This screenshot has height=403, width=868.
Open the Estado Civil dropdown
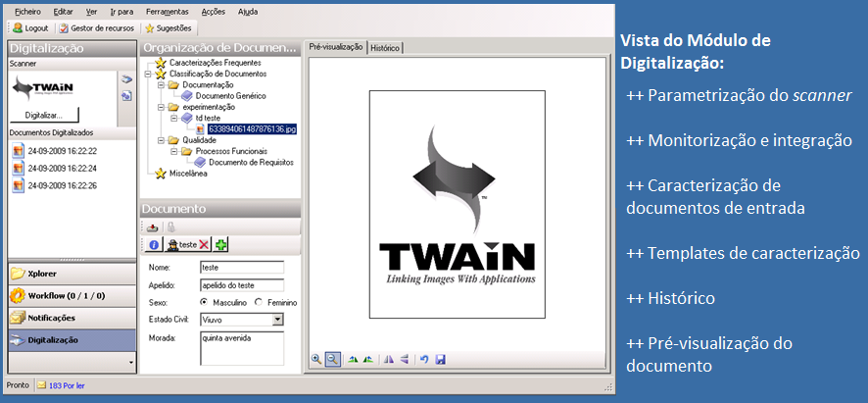click(x=278, y=320)
